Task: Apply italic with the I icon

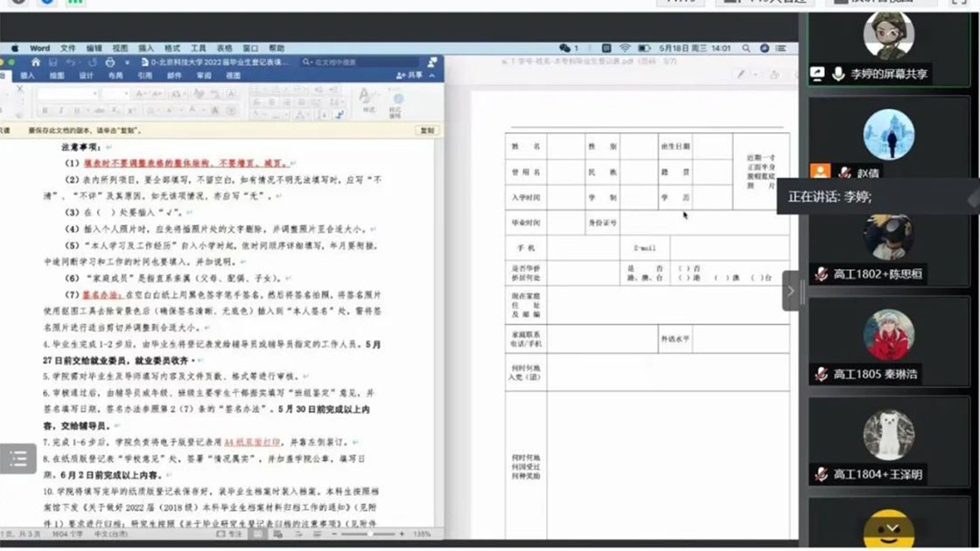Action: tap(60, 110)
